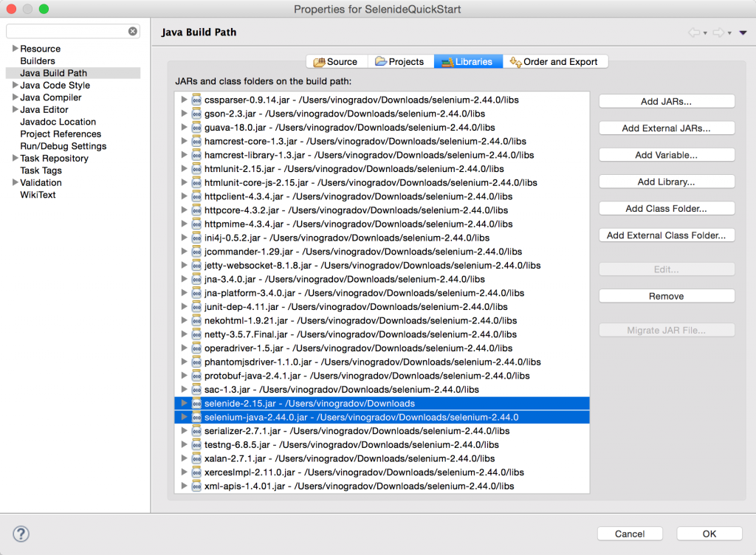Expand the jetty-websocket-8.1.8.jar entry
This screenshot has height=555, width=756.
[184, 265]
